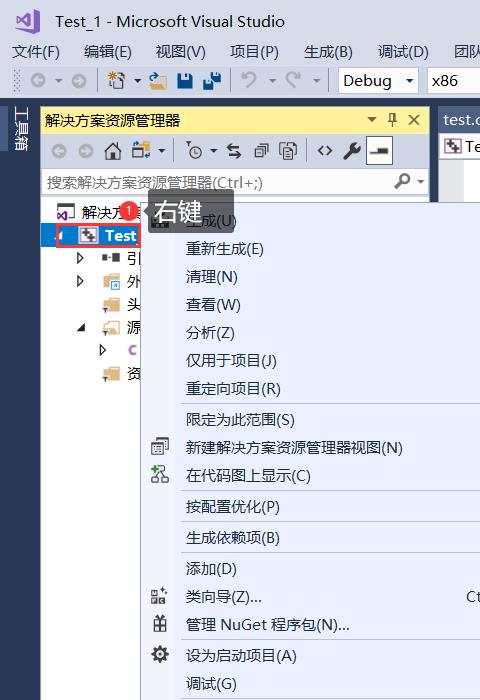Select the 解决方案 root node
Image resolution: width=480 pixels, height=700 pixels.
tap(99, 212)
